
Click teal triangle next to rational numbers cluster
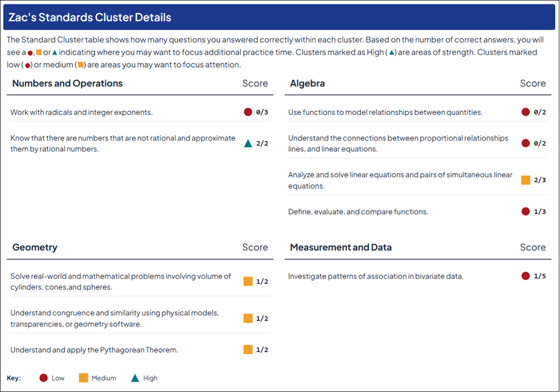click(248, 144)
